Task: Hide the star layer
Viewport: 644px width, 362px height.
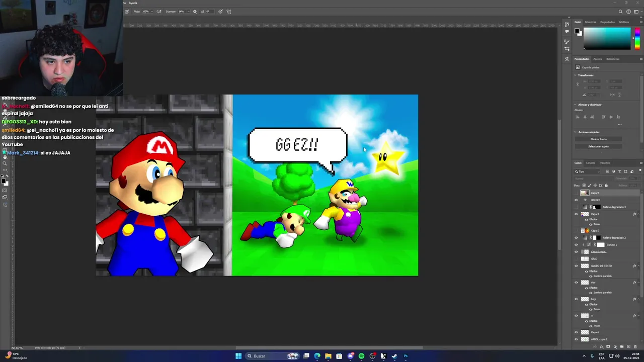Action: point(577,283)
